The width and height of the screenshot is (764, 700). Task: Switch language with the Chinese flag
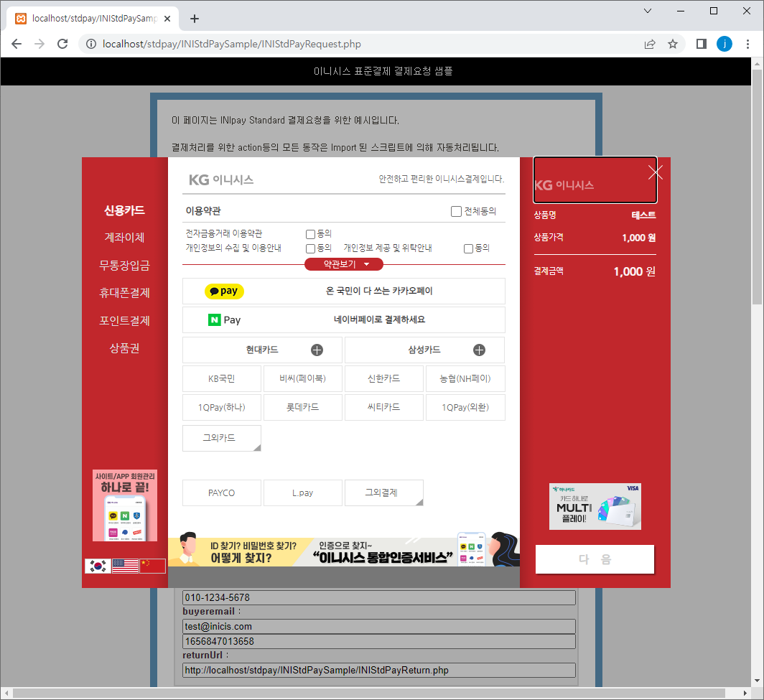tap(152, 566)
